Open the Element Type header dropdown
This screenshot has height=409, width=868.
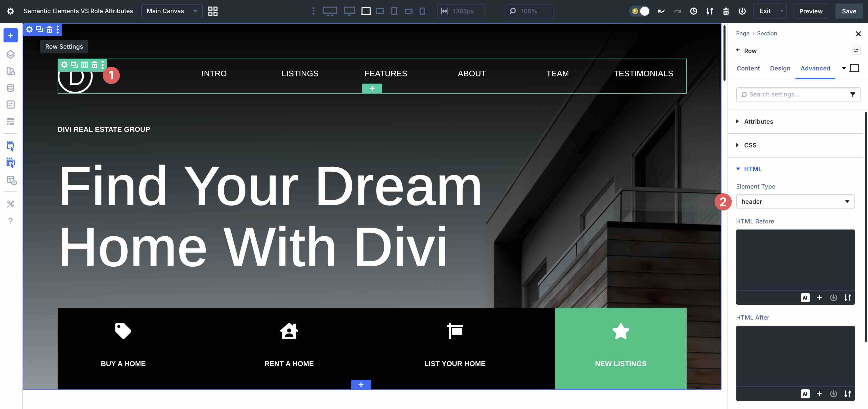click(795, 201)
